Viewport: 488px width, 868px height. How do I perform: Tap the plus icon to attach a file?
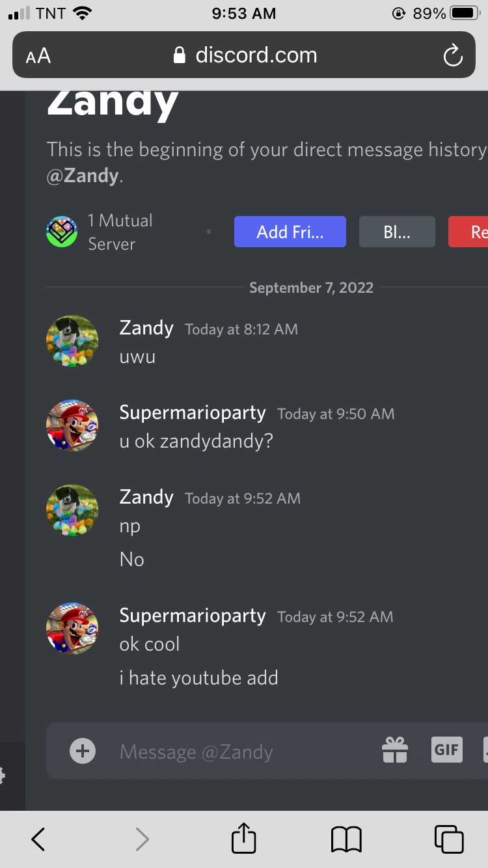click(x=82, y=750)
